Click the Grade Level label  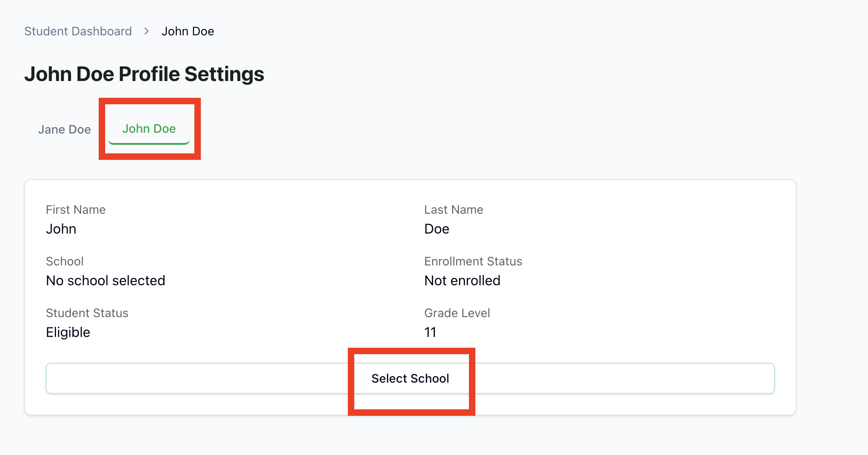click(x=457, y=313)
